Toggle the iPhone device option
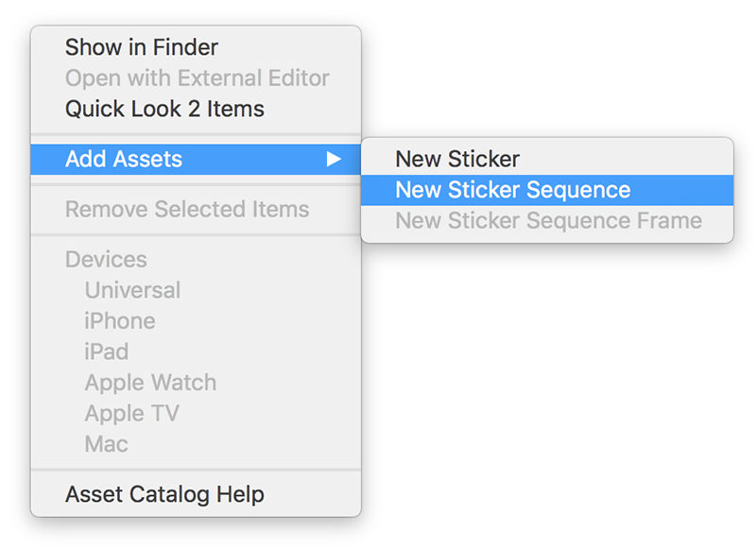Viewport: 756px width, 549px height. pos(120,321)
